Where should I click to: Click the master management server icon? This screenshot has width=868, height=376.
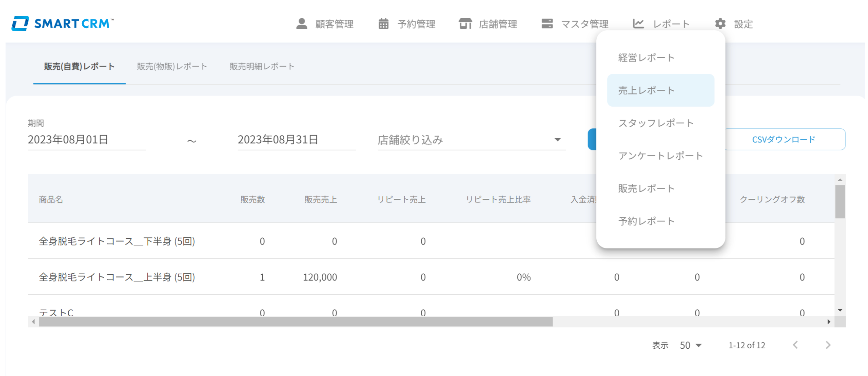[547, 24]
